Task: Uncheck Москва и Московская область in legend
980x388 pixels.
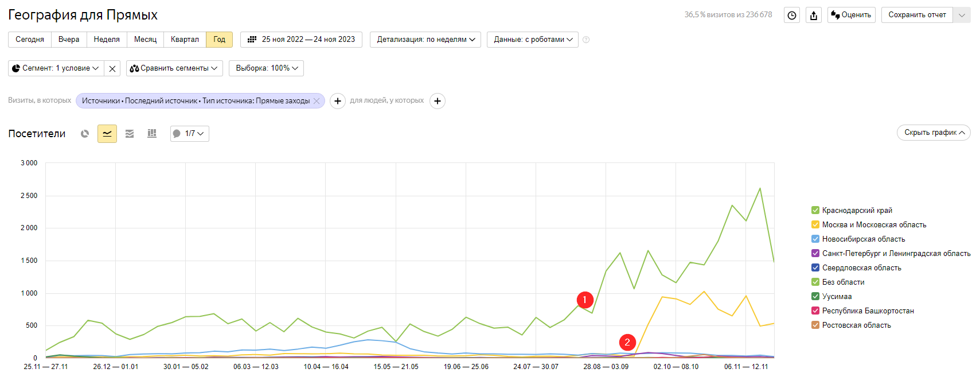Action: pos(815,225)
